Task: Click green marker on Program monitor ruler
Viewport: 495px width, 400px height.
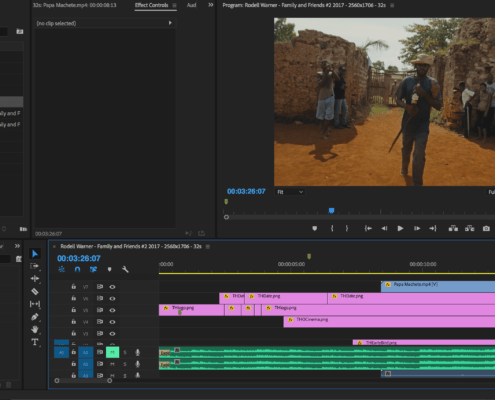Action: pyautogui.click(x=226, y=202)
